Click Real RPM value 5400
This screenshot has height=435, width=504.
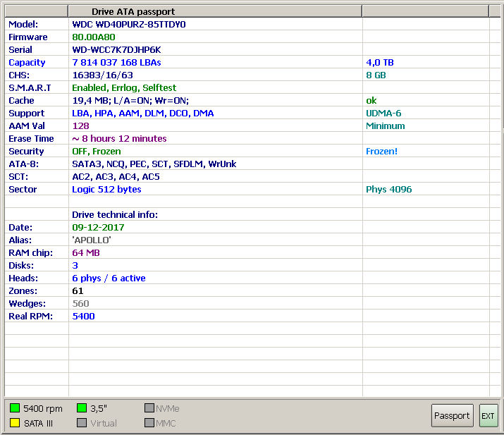pos(83,317)
